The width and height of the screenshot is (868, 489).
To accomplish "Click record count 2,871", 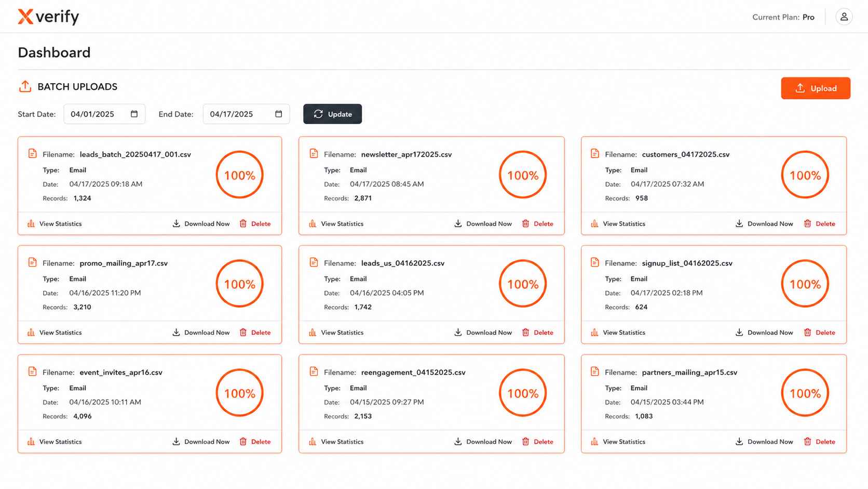I will coord(363,198).
